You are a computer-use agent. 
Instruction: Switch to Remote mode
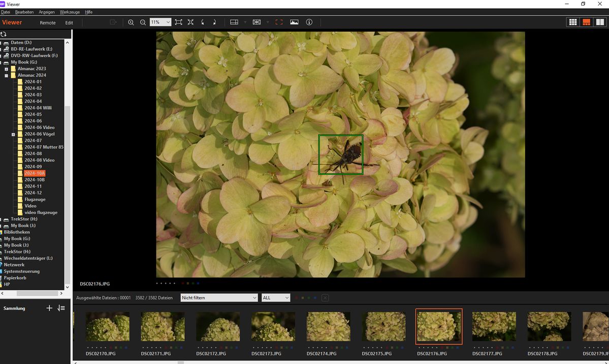48,23
